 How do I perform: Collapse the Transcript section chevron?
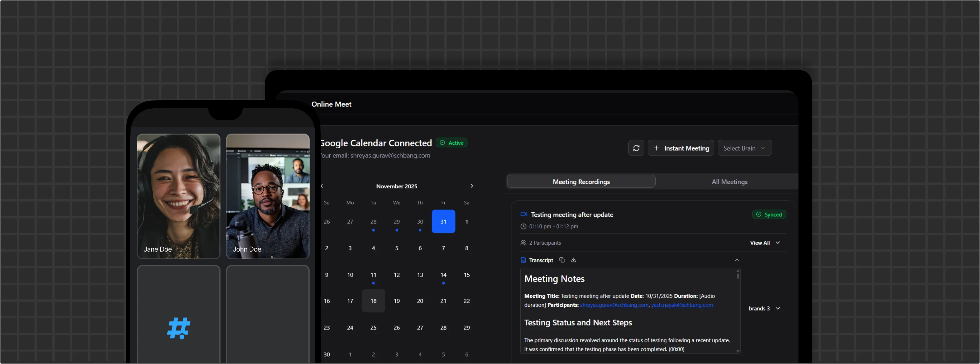click(737, 260)
